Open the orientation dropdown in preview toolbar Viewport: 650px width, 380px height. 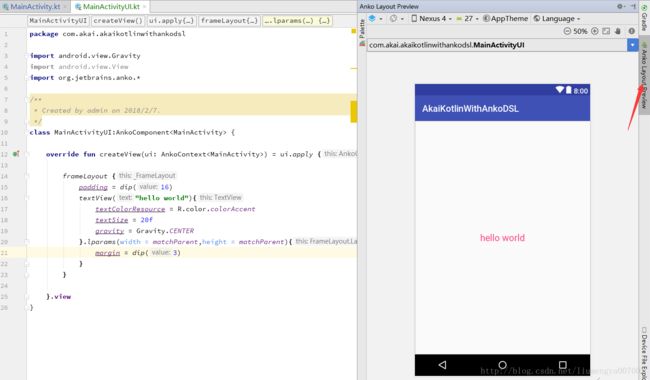pos(397,19)
